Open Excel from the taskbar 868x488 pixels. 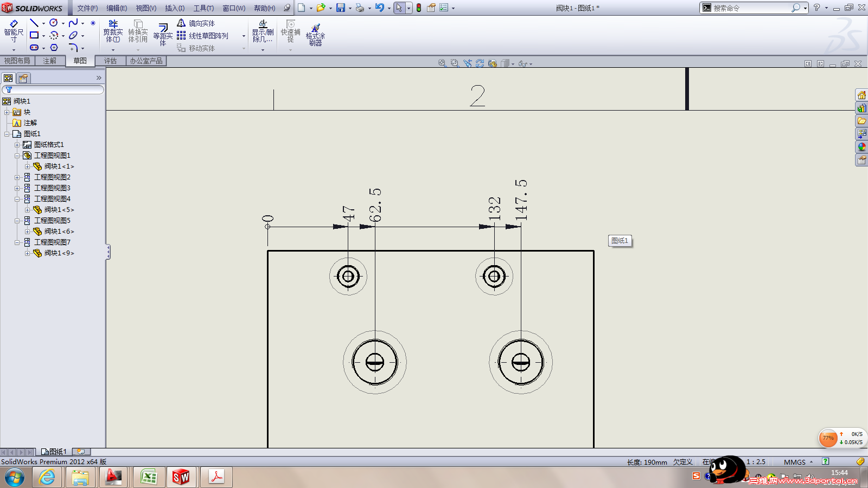click(x=149, y=478)
